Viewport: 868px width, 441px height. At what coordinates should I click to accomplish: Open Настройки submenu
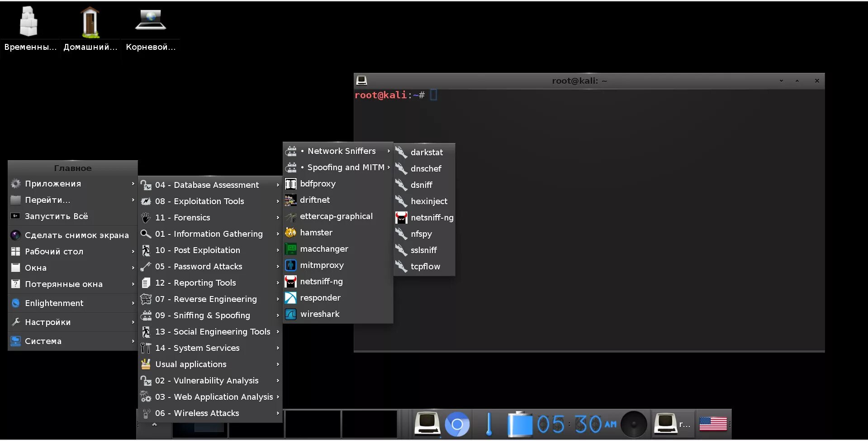pos(73,322)
